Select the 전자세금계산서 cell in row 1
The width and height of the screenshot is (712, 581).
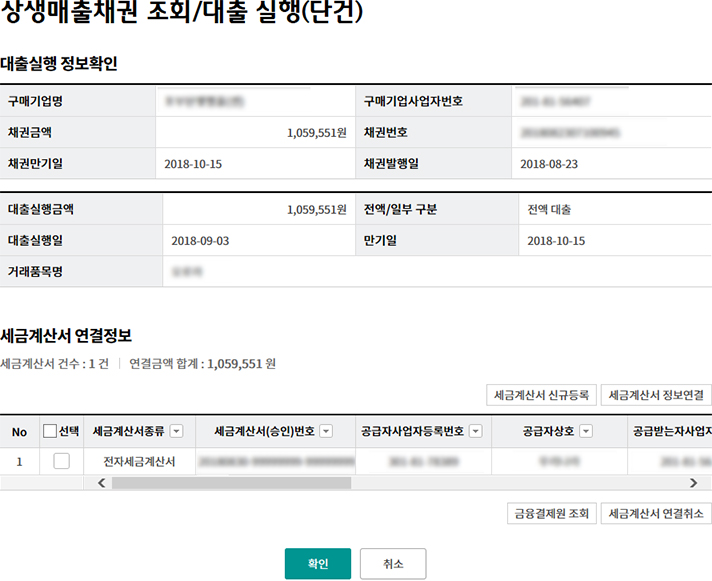tap(139, 461)
